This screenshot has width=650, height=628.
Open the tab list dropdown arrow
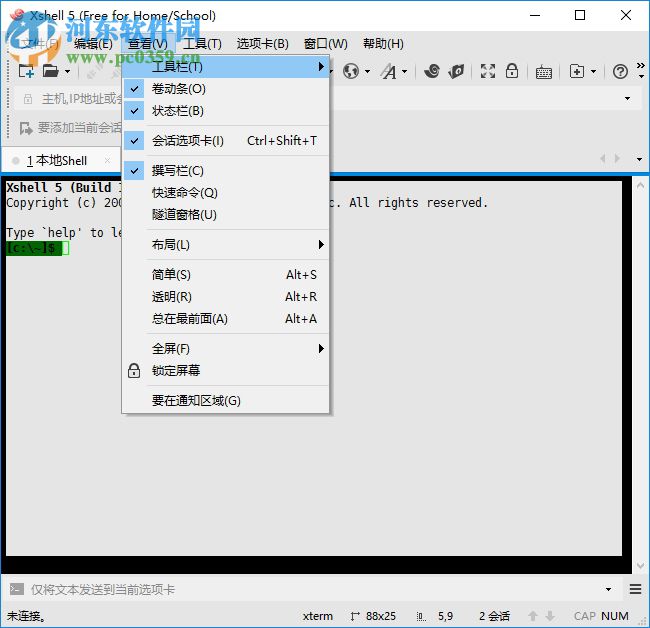(639, 159)
